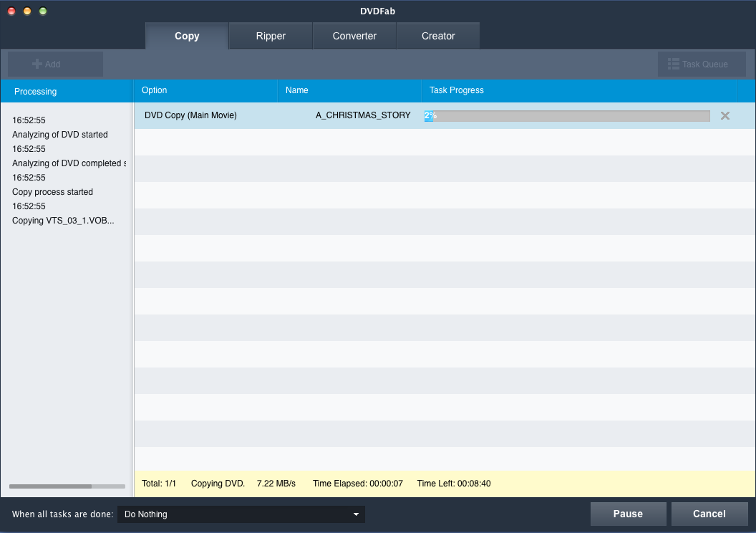Screen dimensions: 756x533
Task: Open the Ripper tab
Action: 271,36
